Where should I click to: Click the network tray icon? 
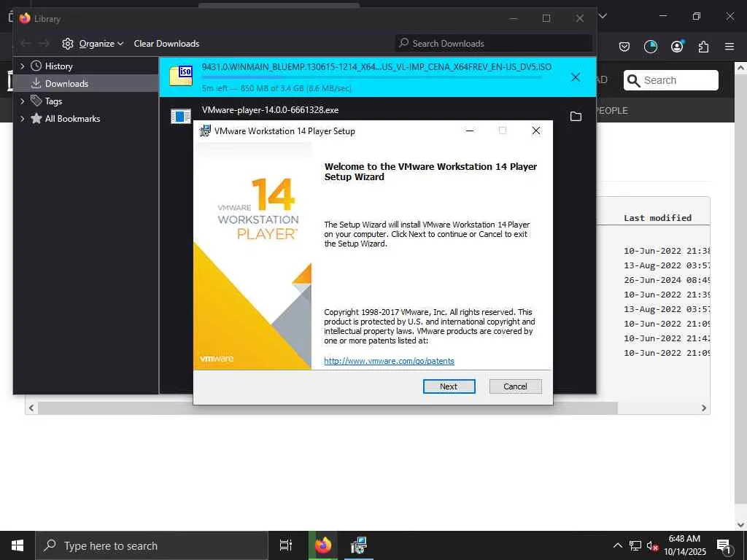tap(635, 545)
